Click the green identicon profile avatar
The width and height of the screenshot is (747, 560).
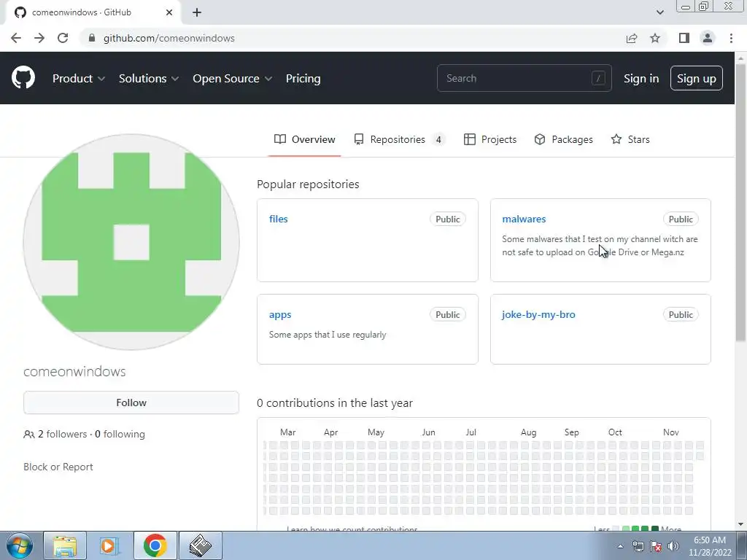(131, 242)
